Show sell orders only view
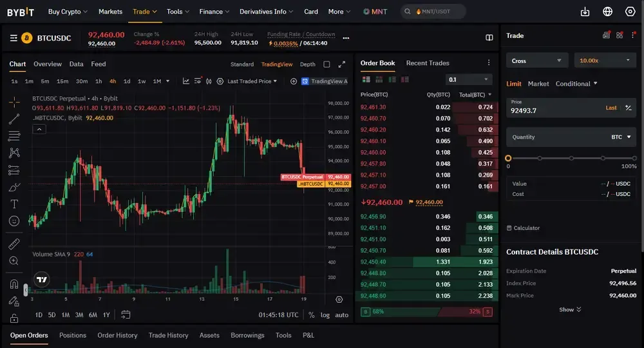644x348 pixels. 405,79
